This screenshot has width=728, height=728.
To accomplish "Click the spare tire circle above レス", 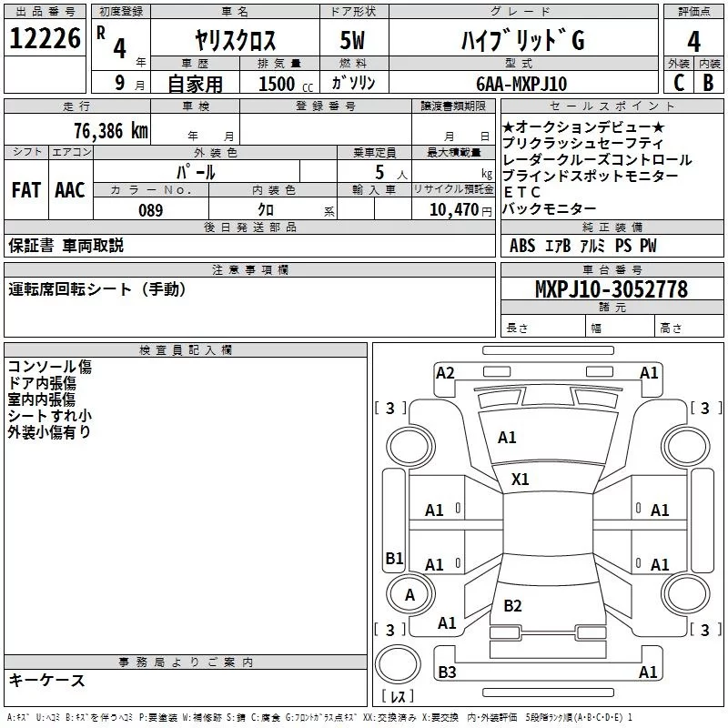I will pos(398,664).
